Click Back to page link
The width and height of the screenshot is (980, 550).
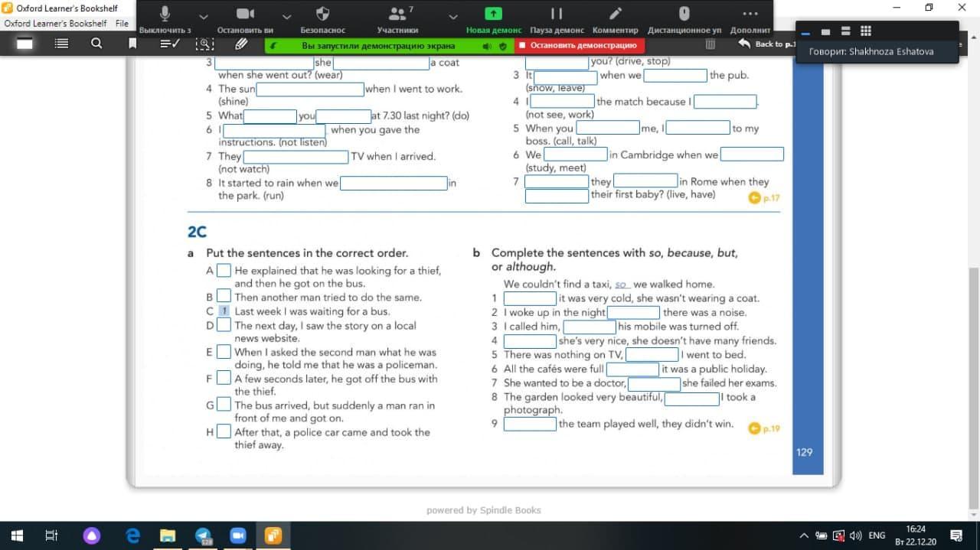[768, 44]
